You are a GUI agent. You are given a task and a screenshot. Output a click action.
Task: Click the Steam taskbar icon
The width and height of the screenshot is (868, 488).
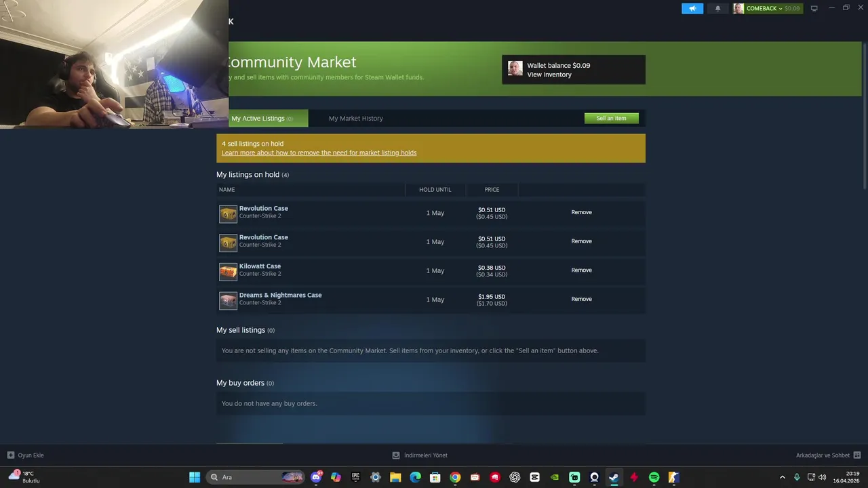(x=614, y=477)
